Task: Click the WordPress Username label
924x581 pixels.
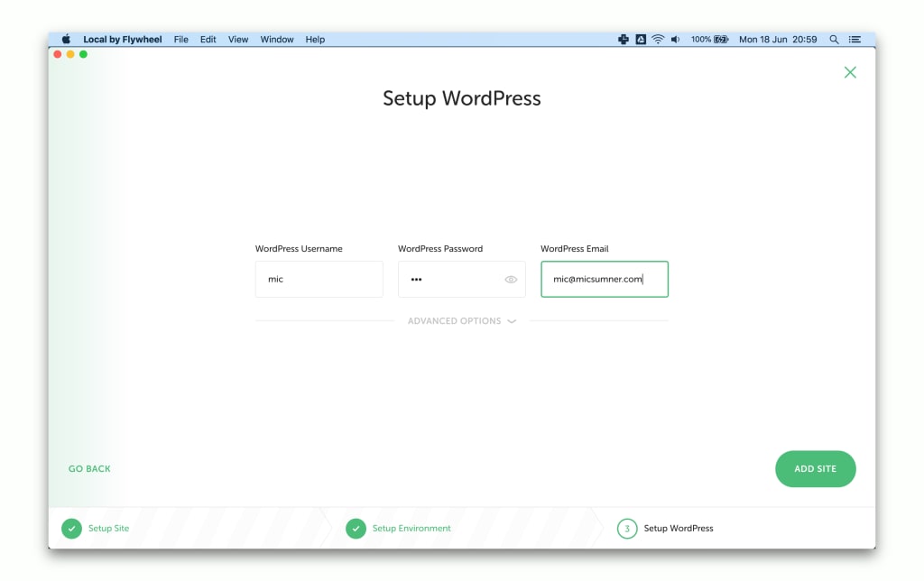Action: [x=299, y=249]
